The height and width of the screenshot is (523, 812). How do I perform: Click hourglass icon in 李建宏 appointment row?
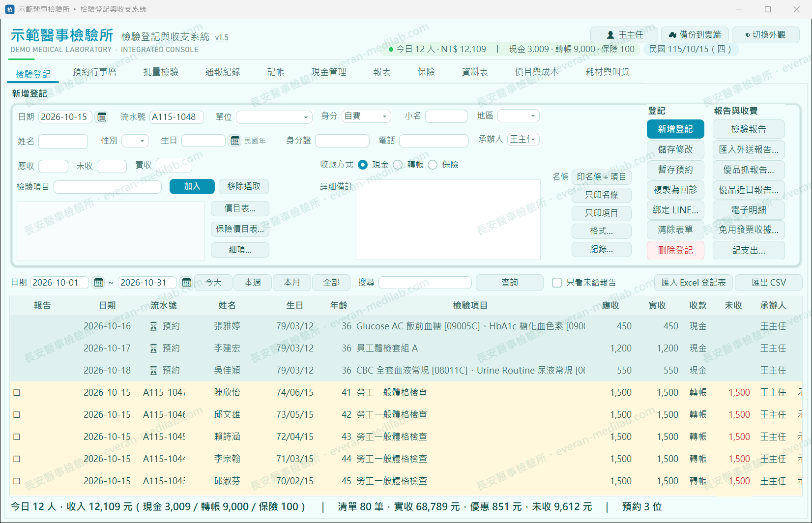coord(153,349)
